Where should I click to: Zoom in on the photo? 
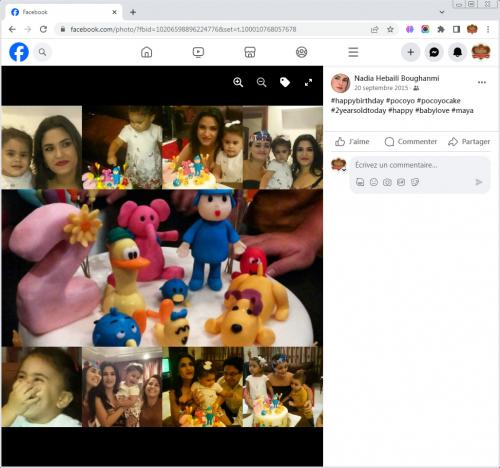tap(238, 82)
